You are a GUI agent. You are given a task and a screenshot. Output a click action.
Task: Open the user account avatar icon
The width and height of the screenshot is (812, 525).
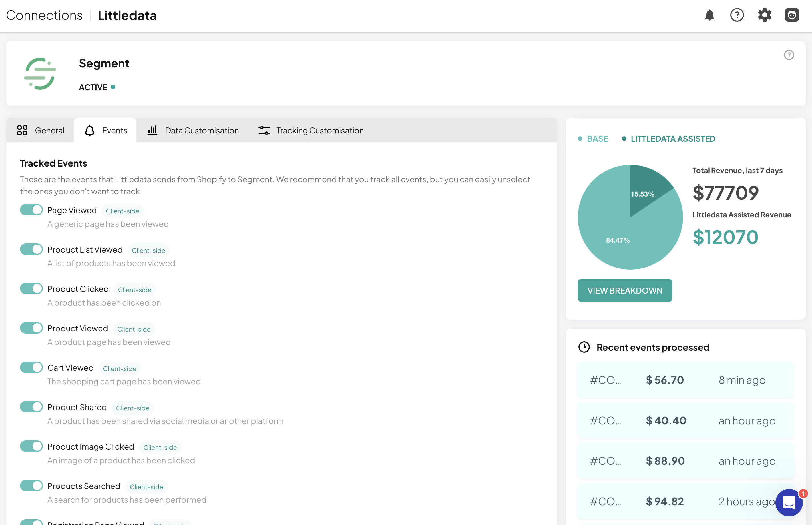click(791, 15)
